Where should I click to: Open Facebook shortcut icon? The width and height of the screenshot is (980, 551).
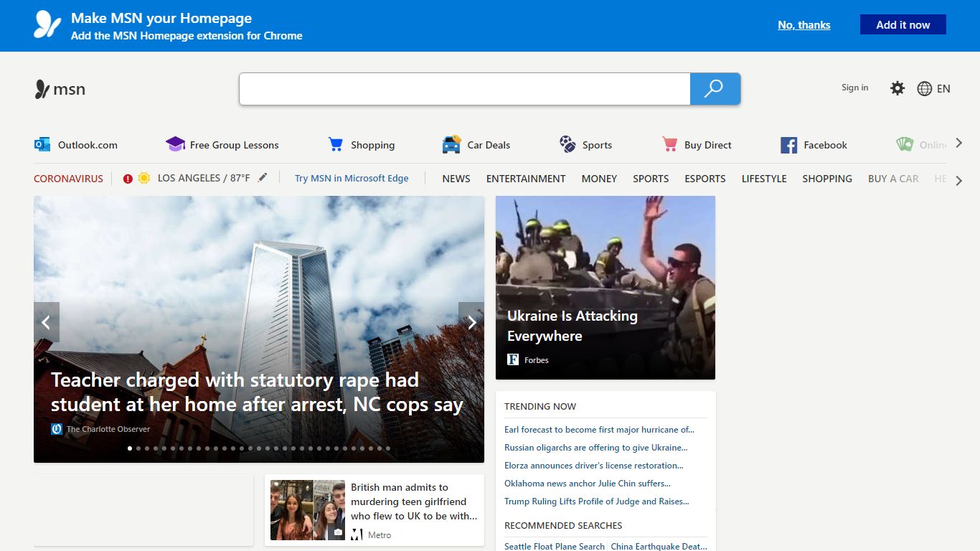(788, 145)
